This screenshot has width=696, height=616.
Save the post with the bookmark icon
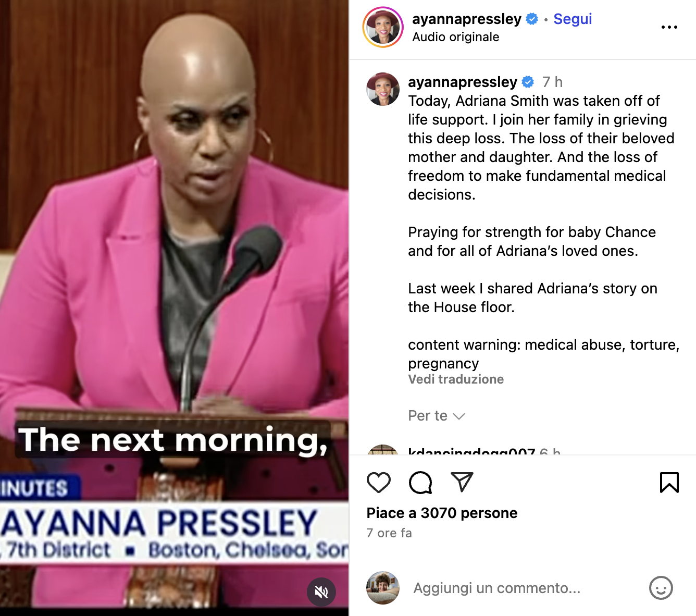[669, 482]
